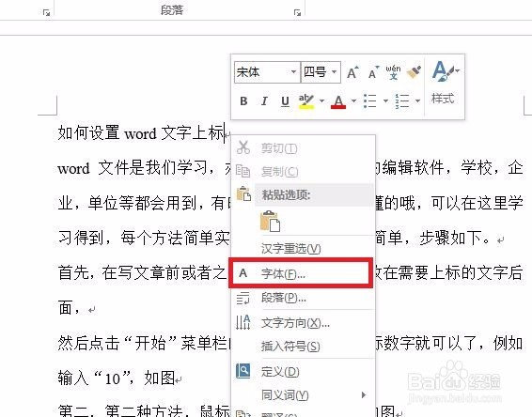Expand numbered list options arrow
532x417 pixels.
[417, 100]
